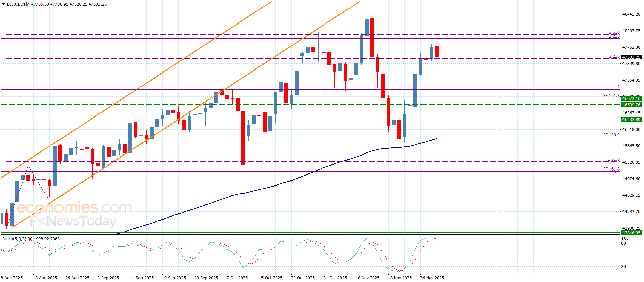Click the 20 level on the Stochastic scale

[x=623, y=267]
